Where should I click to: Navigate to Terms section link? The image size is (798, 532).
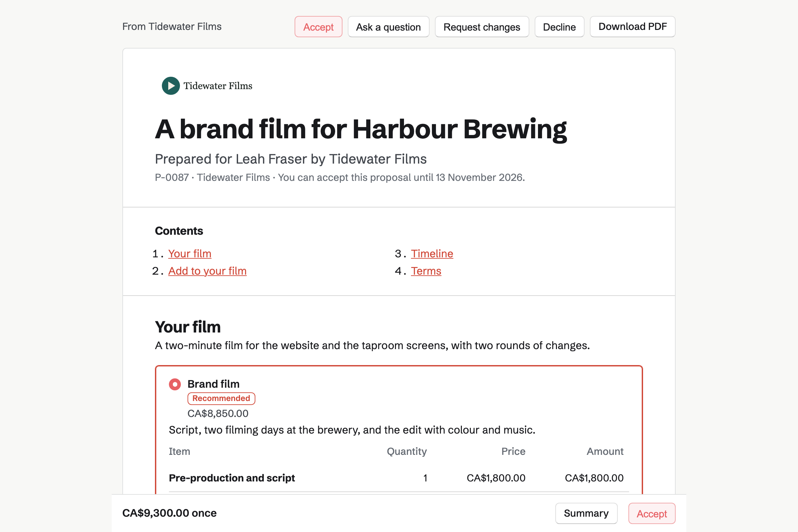click(x=426, y=271)
